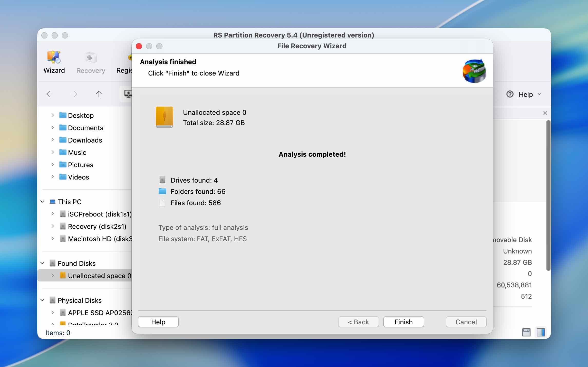Expand iSCPreboot (disk1s1) drive
This screenshot has width=588, height=367.
pyautogui.click(x=52, y=214)
